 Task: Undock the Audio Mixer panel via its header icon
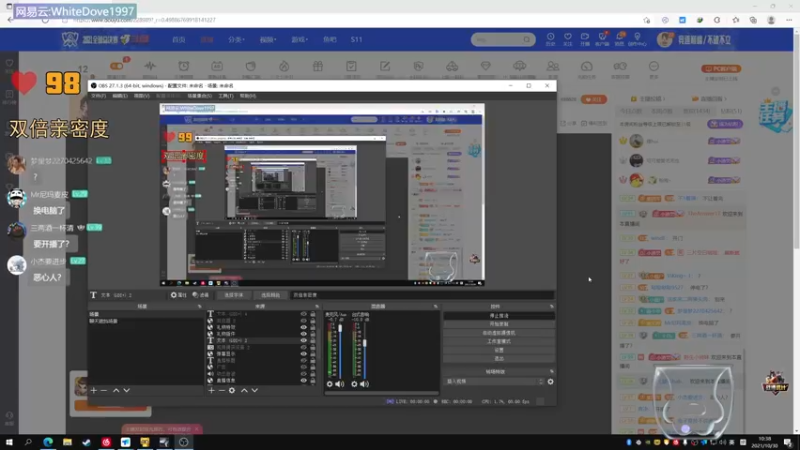[436, 306]
